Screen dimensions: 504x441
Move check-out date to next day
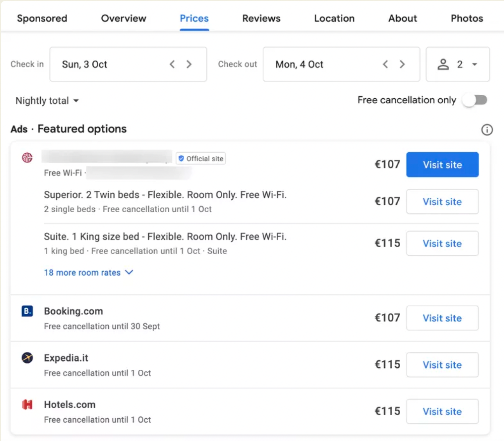click(x=402, y=64)
